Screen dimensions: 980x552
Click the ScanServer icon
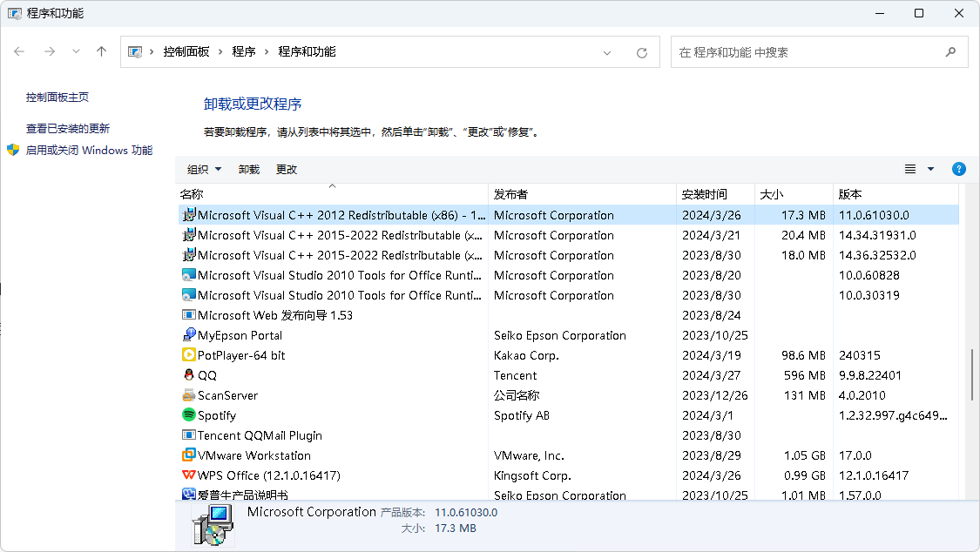coord(189,394)
